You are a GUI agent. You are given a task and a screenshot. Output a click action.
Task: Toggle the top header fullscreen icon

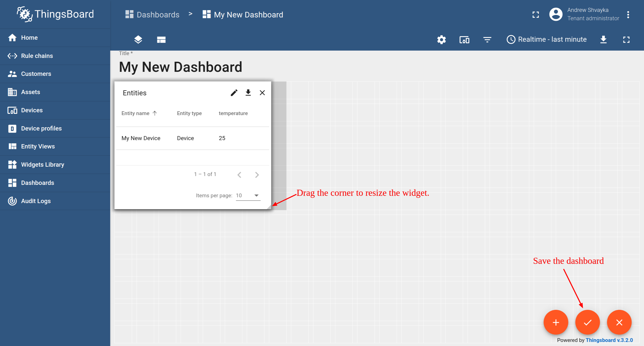coord(535,15)
